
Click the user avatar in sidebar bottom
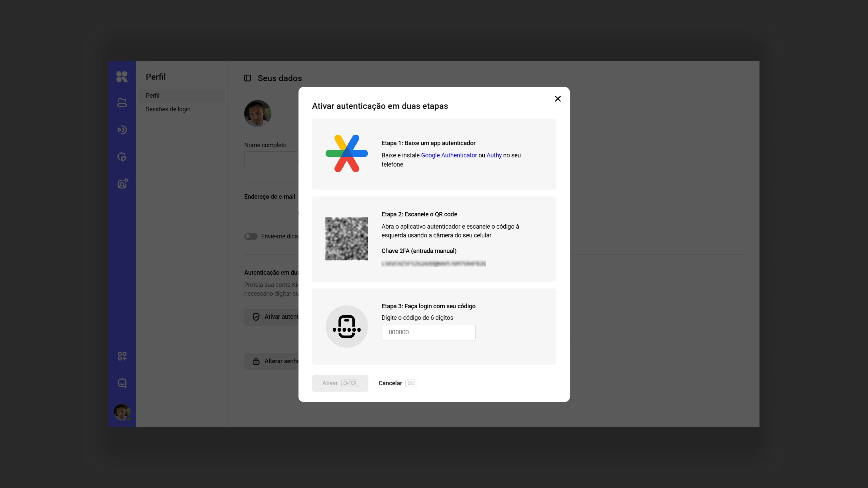122,412
